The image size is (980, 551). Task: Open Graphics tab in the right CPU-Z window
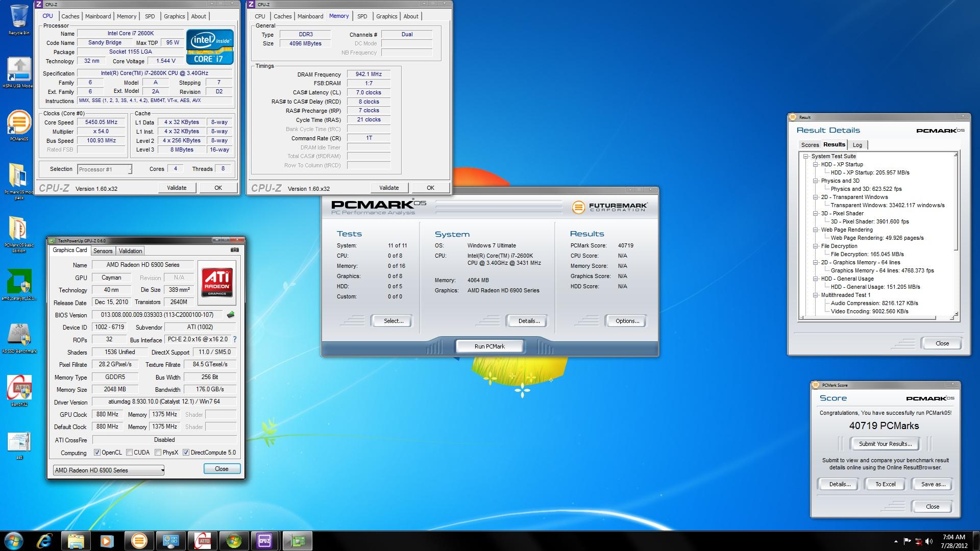[x=387, y=16]
